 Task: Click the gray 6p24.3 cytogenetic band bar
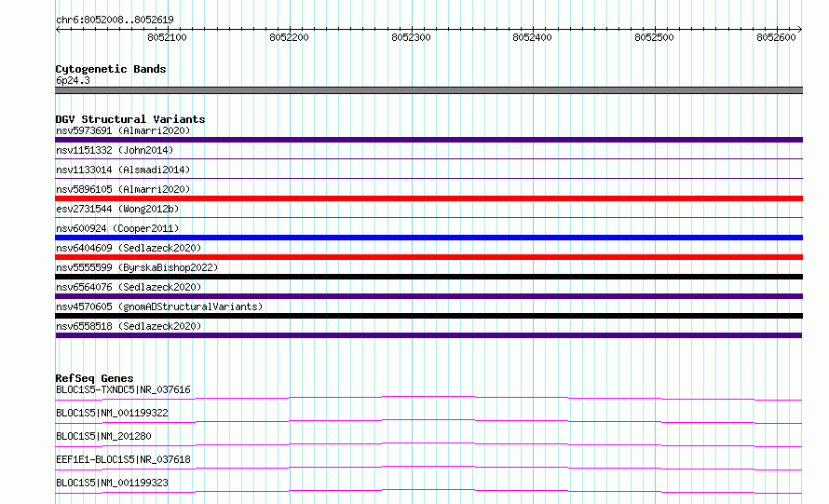coord(428,90)
